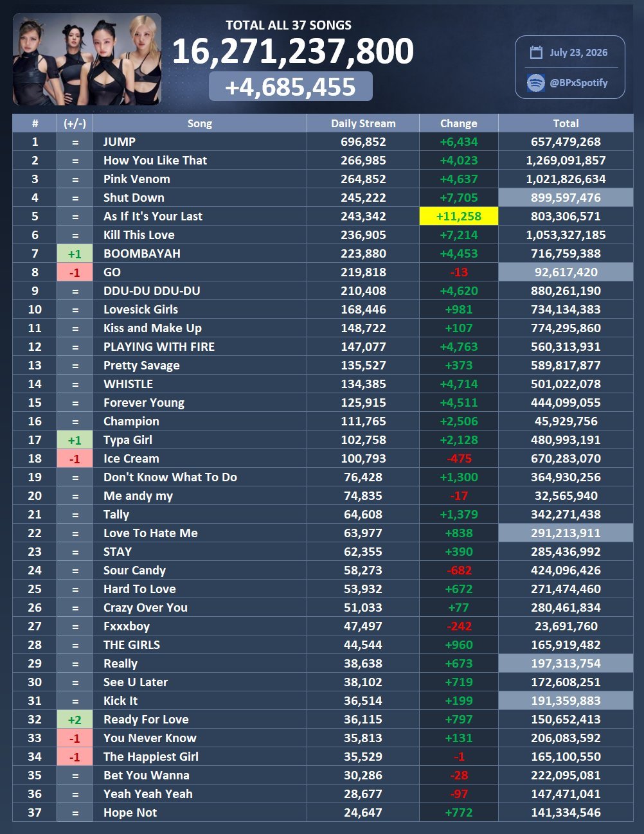Select the Hard To Love title
Screen dimensions: 644x834
point(139,589)
